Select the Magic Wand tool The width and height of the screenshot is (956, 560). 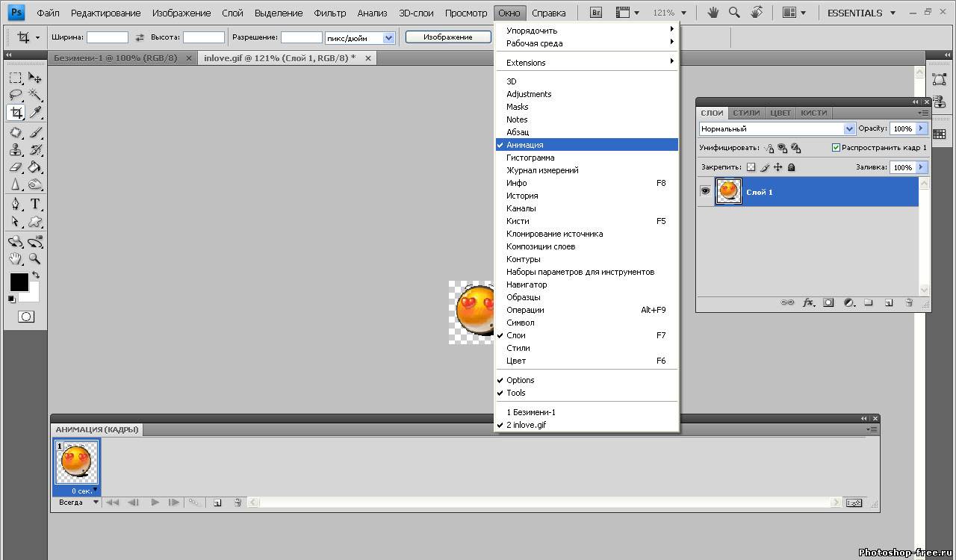click(x=35, y=95)
